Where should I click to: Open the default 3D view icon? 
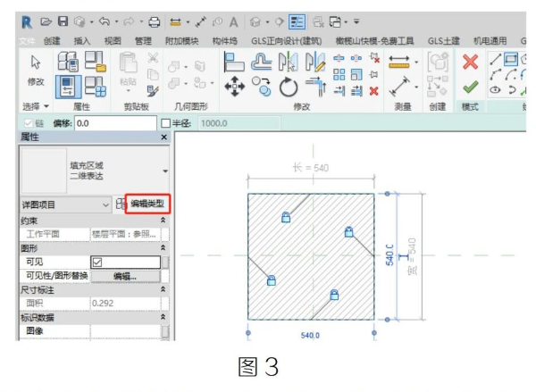[x=255, y=22]
